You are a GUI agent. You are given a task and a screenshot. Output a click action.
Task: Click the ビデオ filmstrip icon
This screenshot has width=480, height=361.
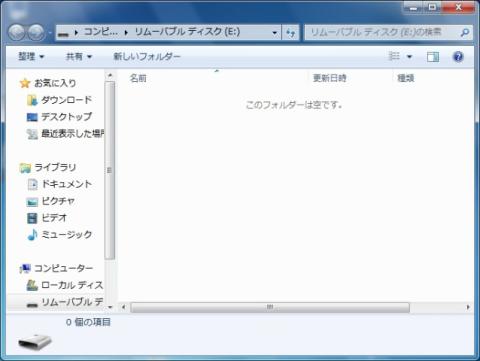[32, 218]
